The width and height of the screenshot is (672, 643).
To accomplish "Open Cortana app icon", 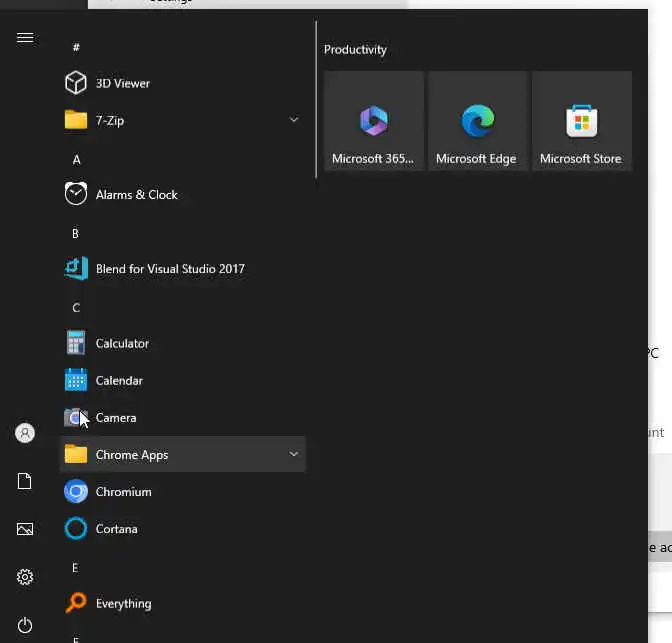I will point(76,529).
